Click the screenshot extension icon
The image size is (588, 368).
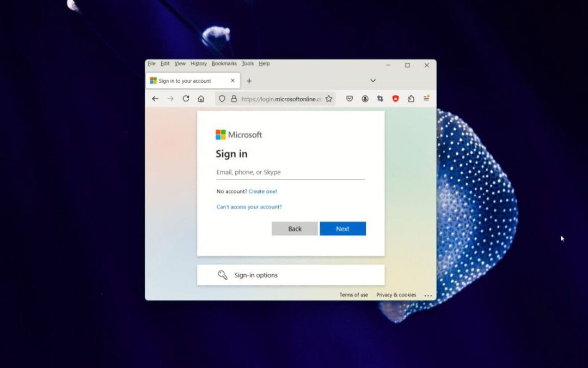click(379, 98)
